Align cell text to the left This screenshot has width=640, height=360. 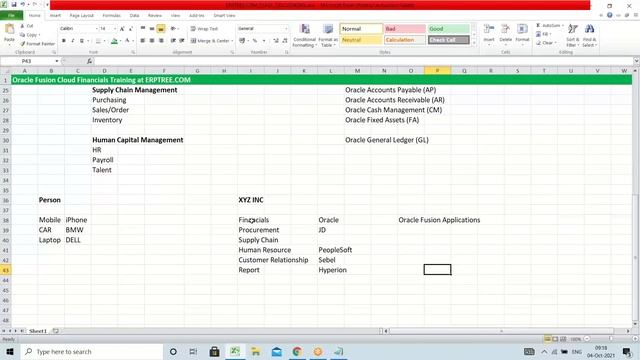click(142, 41)
